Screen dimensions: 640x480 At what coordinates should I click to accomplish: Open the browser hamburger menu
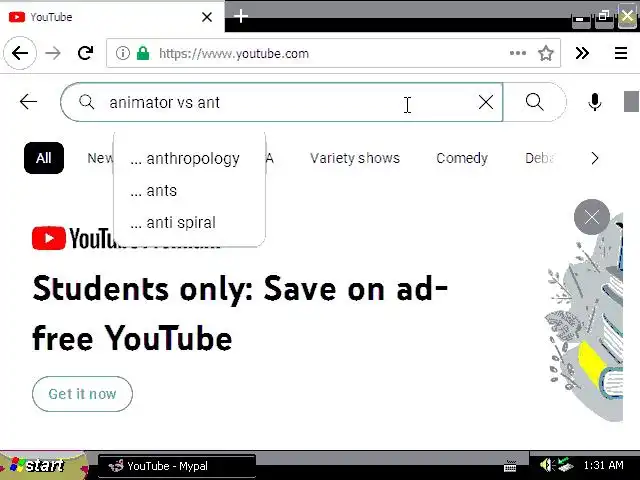pos(621,53)
